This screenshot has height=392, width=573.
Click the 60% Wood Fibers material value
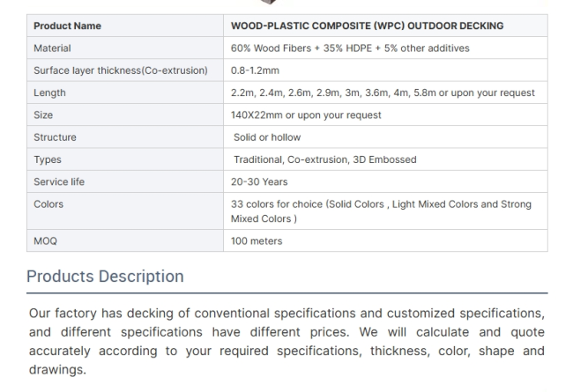pos(350,48)
